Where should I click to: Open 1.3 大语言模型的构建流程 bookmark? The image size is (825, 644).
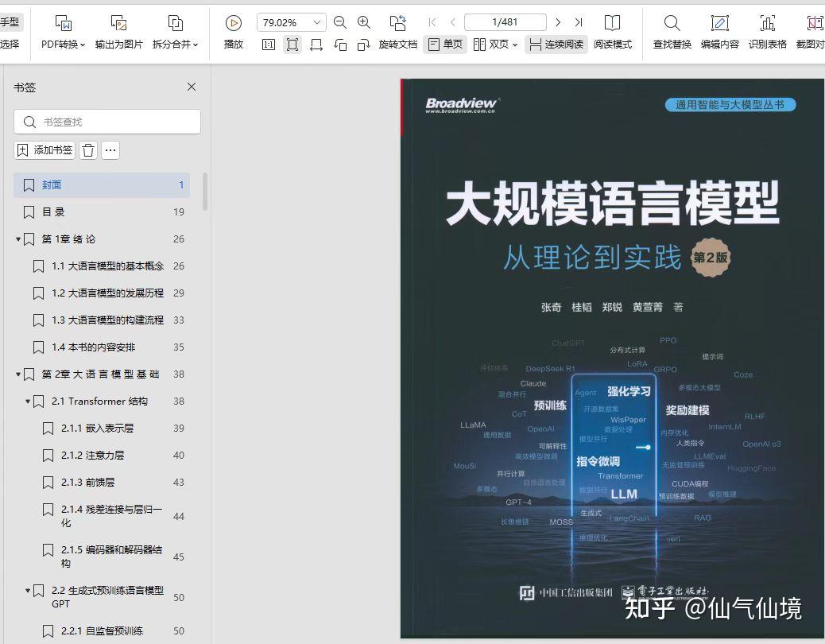[x=102, y=320]
